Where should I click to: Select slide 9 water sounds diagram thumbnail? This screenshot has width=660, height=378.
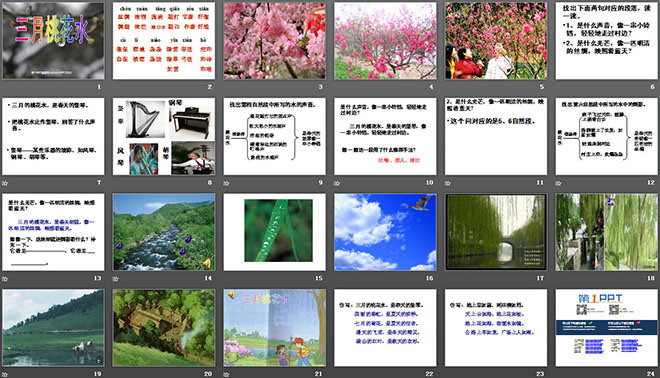tap(274, 136)
